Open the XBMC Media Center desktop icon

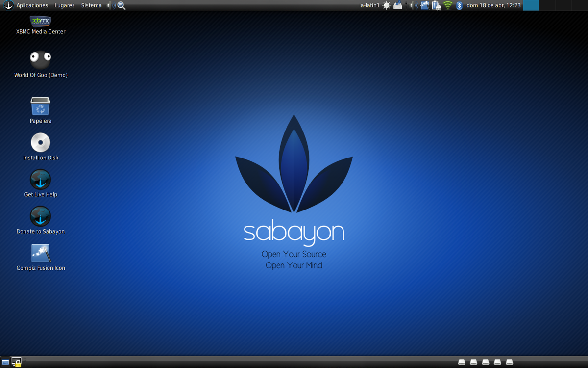pos(41,25)
